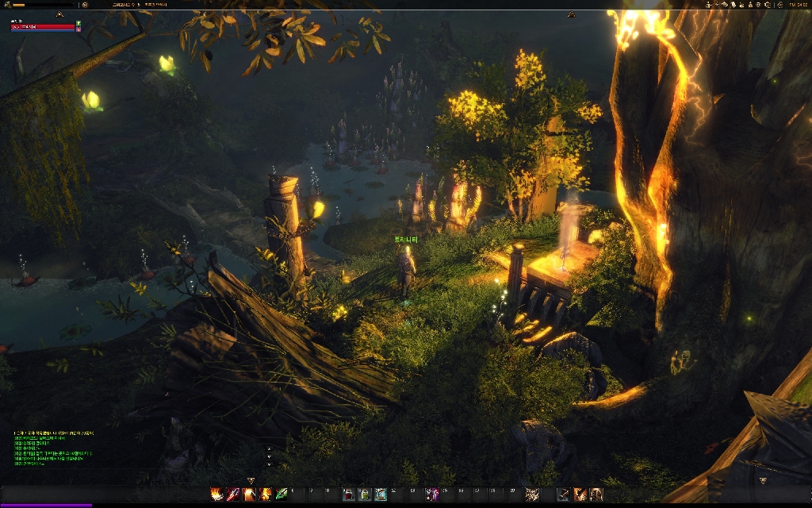Click the hammer tool icon in hotbar
The image size is (812, 508).
tap(562, 495)
